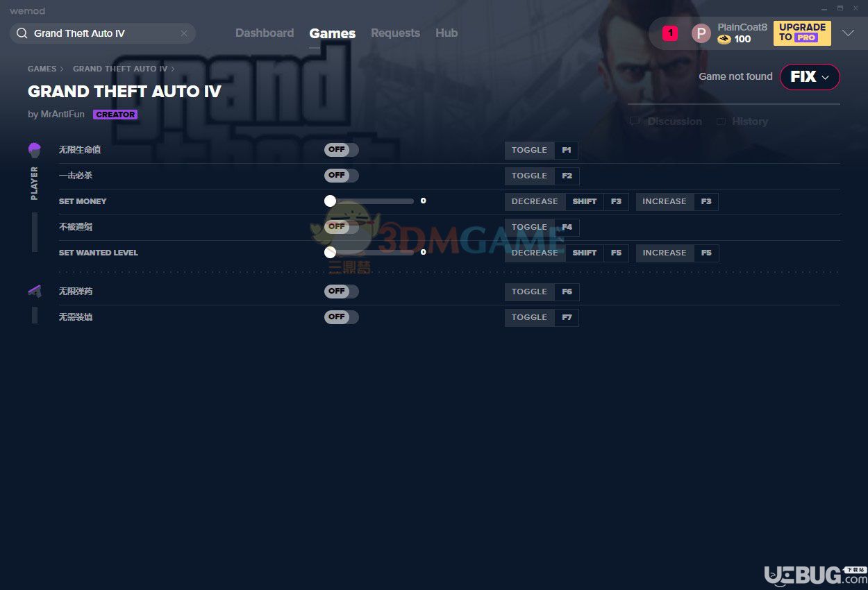
Task: Click GAMES breadcrumb link
Action: click(x=42, y=69)
